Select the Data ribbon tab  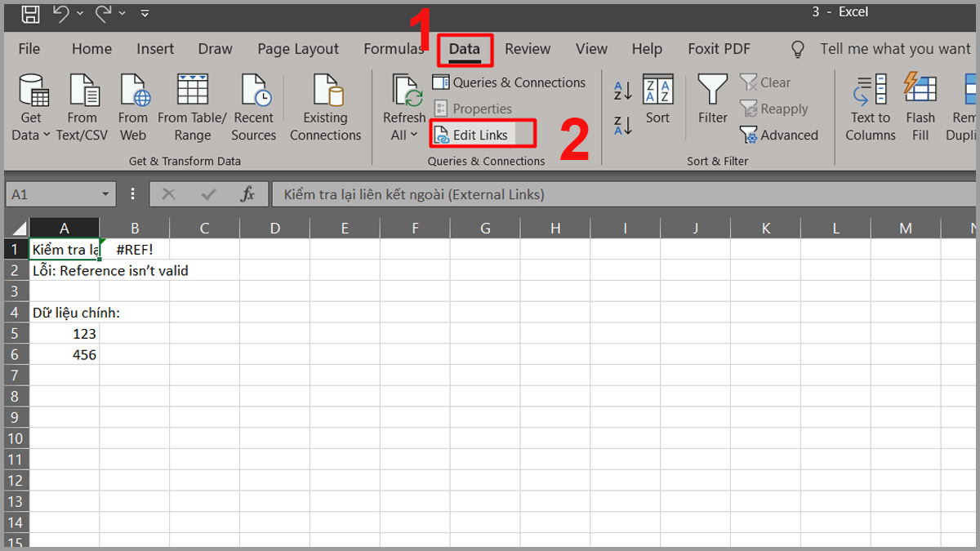point(464,49)
